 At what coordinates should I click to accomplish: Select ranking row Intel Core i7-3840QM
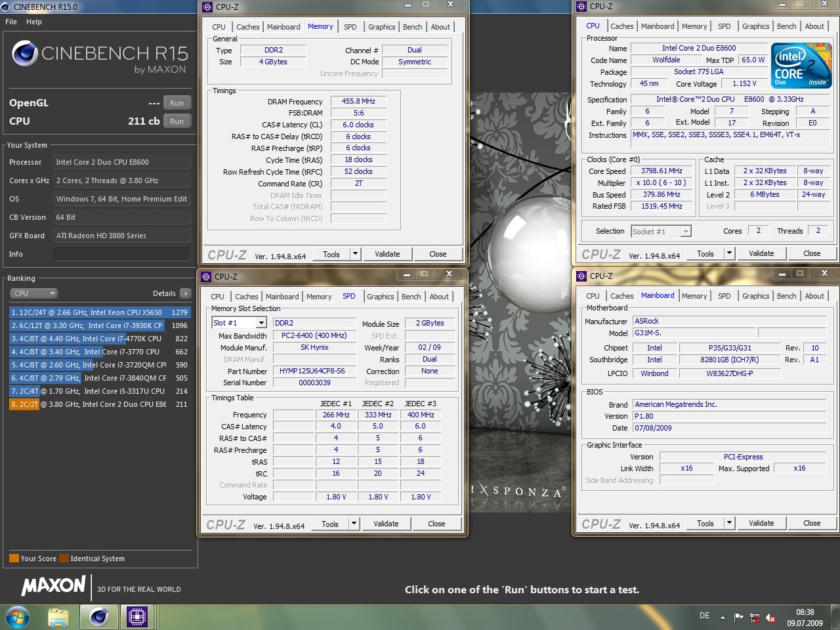[x=100, y=378]
